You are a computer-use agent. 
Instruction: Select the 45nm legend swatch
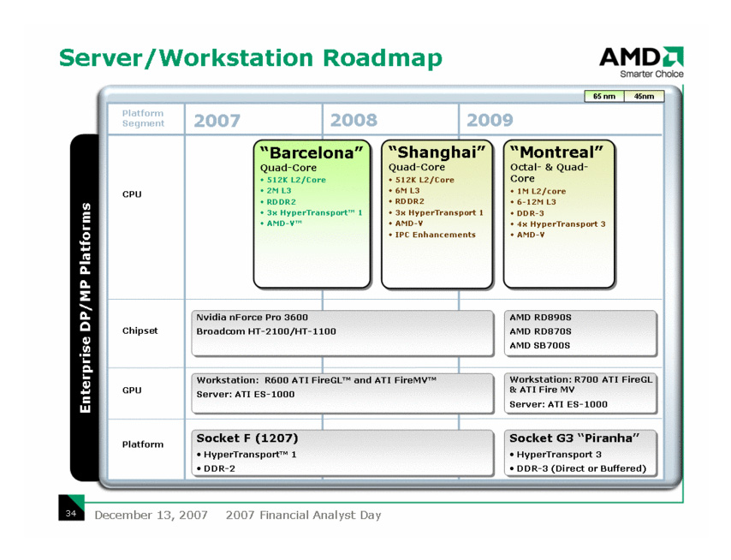pyautogui.click(x=644, y=96)
